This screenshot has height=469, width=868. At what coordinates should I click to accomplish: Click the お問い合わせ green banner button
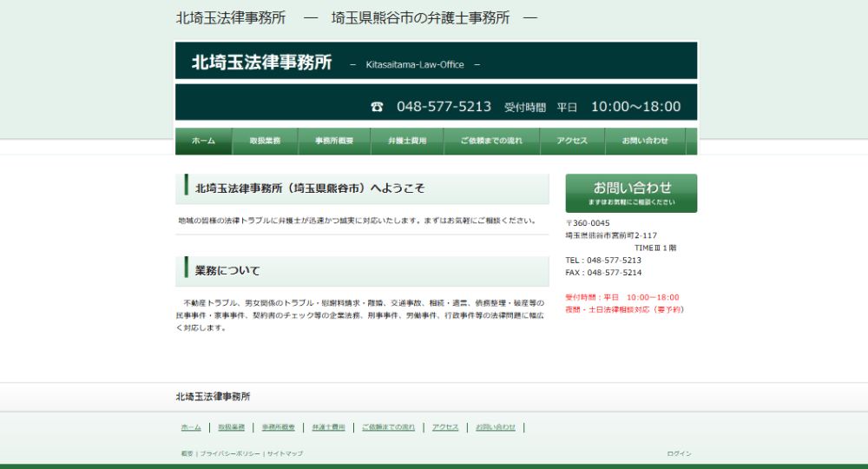click(x=631, y=193)
